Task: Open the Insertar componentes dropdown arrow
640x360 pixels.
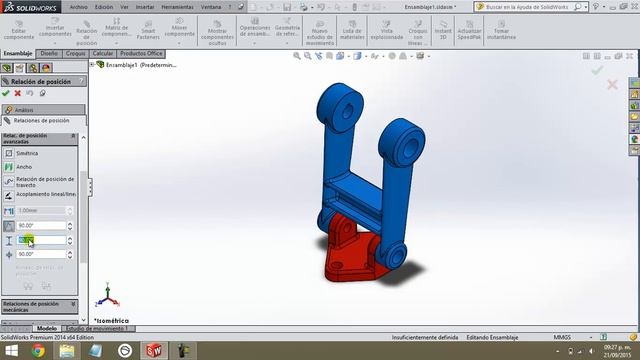Action: 55,43
